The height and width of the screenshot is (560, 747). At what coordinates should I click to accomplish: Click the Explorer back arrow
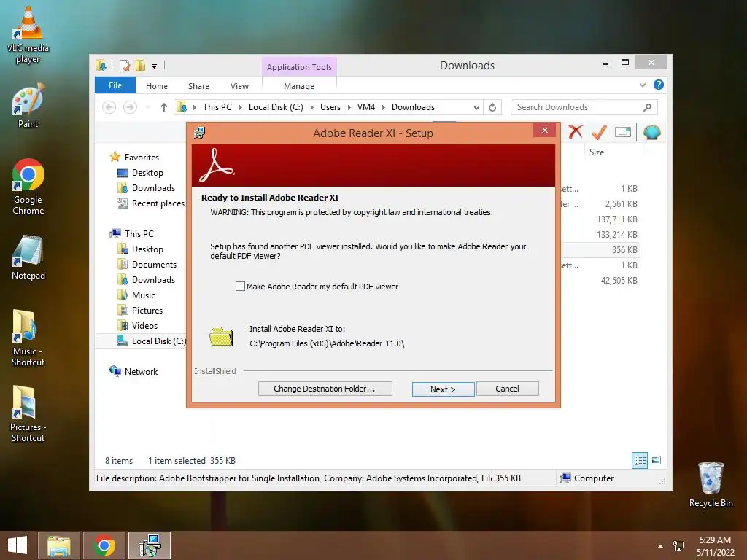[x=109, y=107]
